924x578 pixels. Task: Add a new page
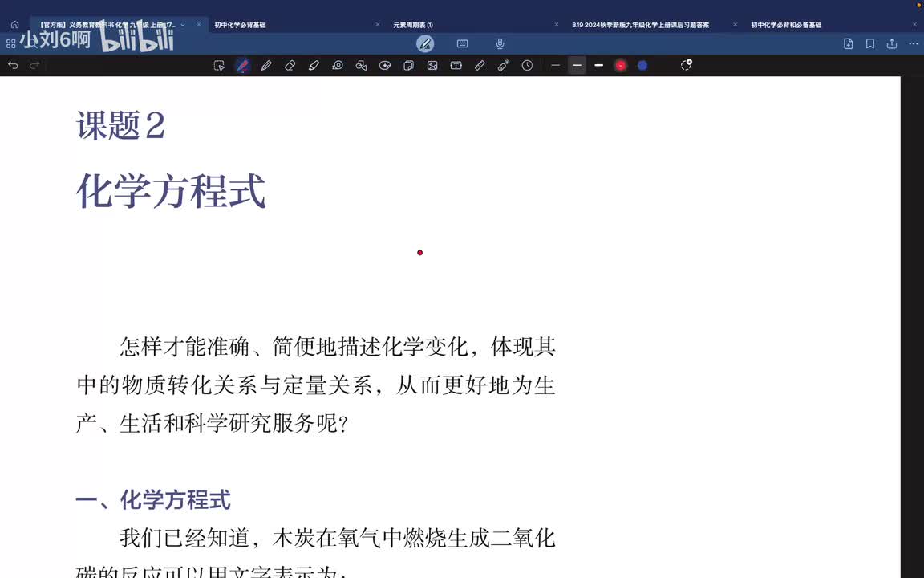(849, 43)
